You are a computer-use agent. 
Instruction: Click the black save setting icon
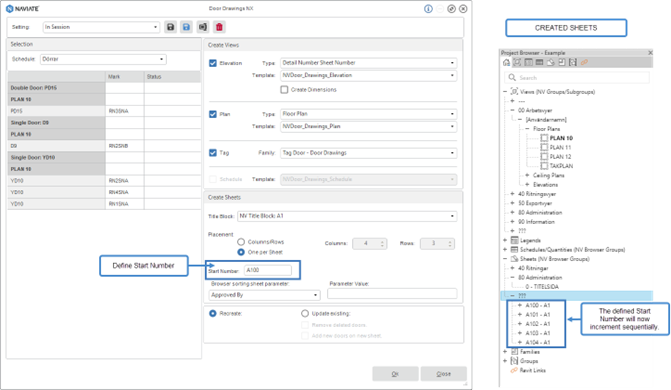170,27
